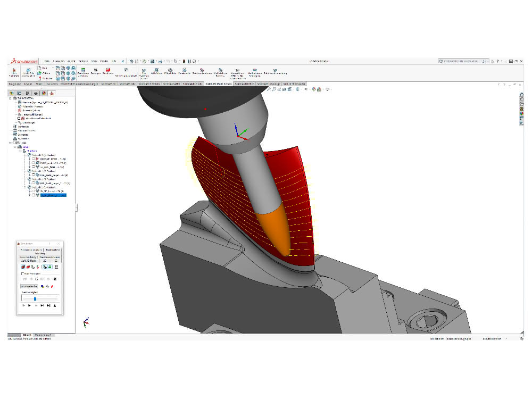The width and height of the screenshot is (532, 399).
Task: Click the zoom-to-fit icon in viewport toolbar
Action: [x=269, y=89]
